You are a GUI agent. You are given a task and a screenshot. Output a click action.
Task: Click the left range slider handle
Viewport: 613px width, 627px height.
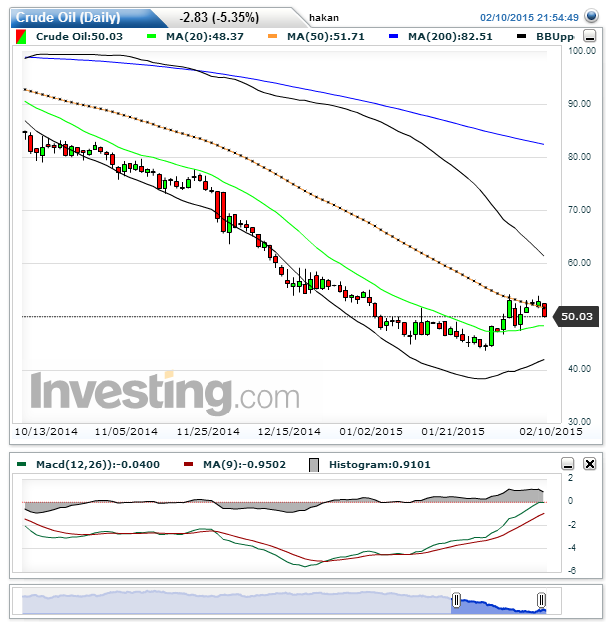click(x=456, y=600)
